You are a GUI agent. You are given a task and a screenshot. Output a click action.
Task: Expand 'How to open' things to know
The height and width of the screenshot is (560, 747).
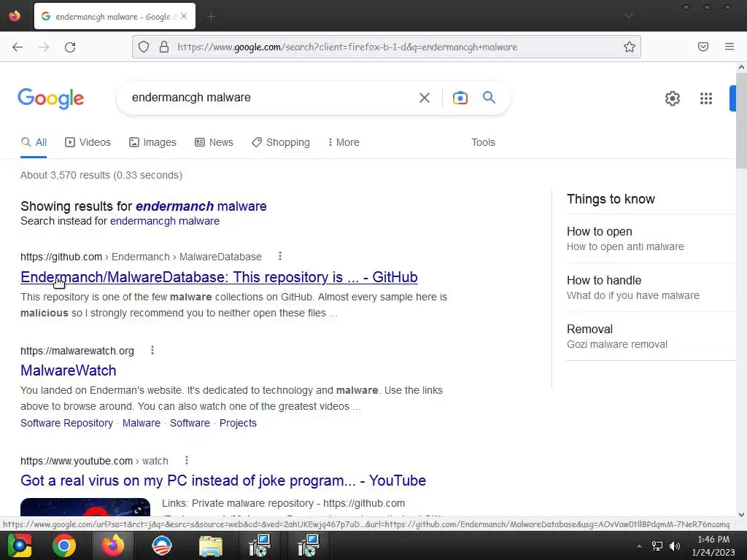click(651, 238)
